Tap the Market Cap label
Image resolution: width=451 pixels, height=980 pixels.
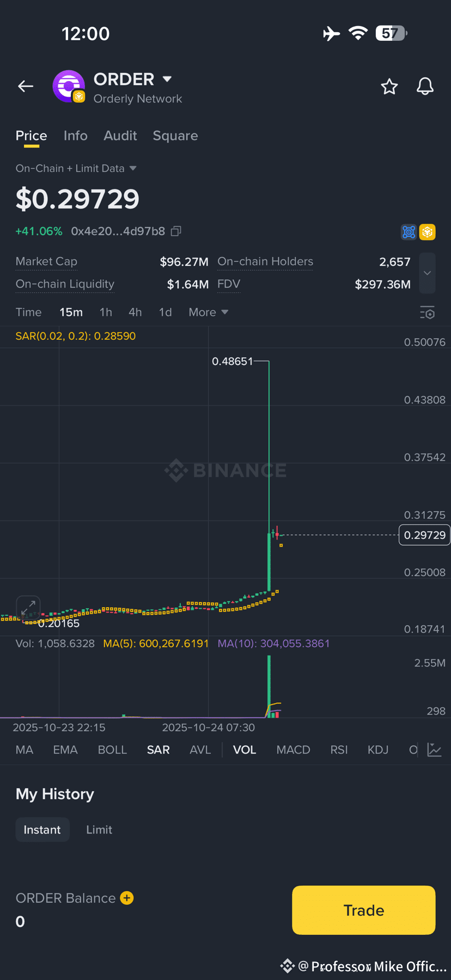click(46, 262)
